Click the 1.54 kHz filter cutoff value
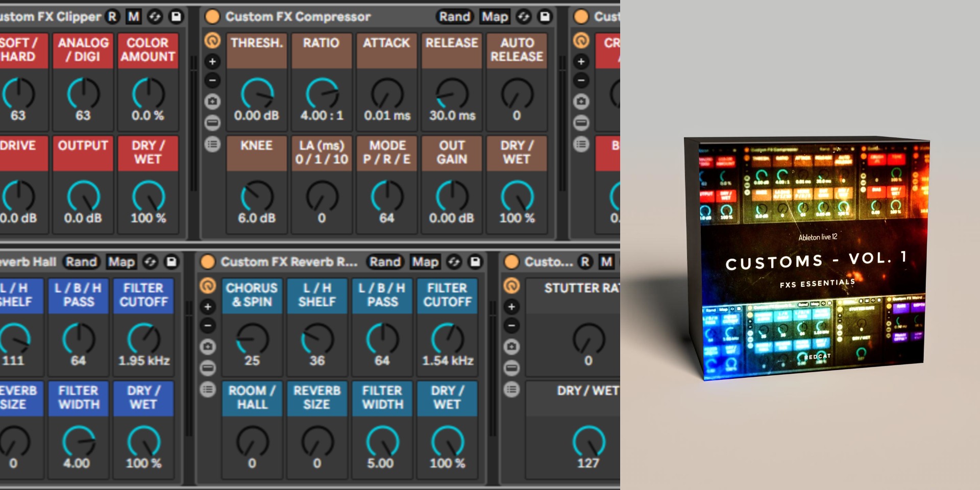This screenshot has width=980, height=490. pyautogui.click(x=448, y=361)
